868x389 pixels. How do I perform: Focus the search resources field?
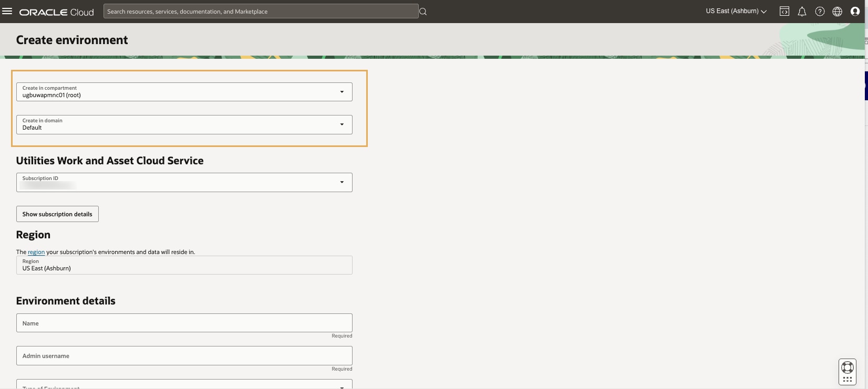click(x=261, y=11)
